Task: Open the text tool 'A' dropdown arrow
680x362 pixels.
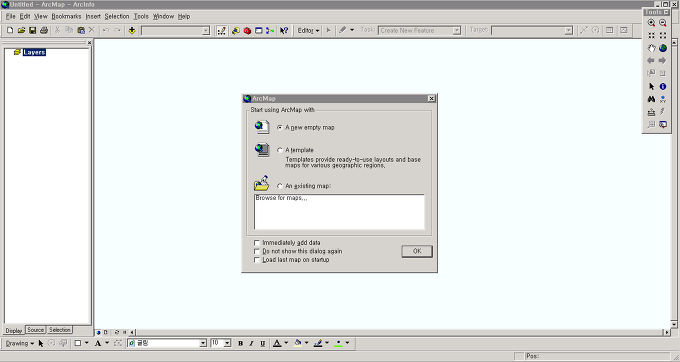Action: tap(107, 343)
